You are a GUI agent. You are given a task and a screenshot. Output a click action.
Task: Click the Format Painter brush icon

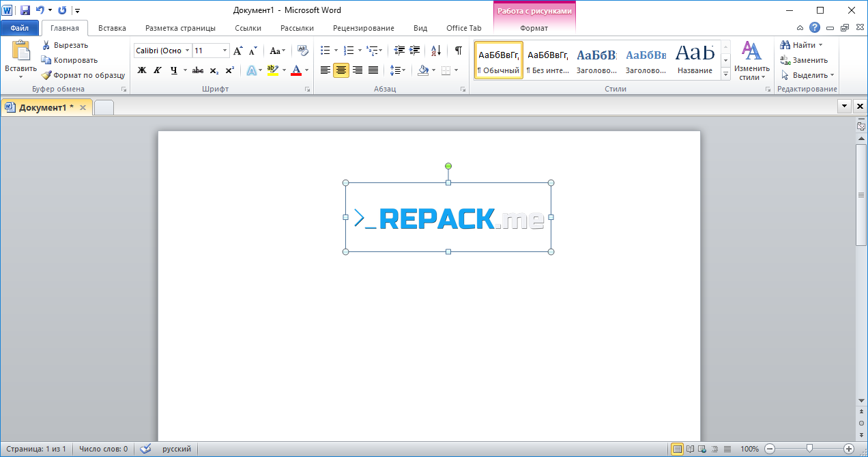click(46, 75)
